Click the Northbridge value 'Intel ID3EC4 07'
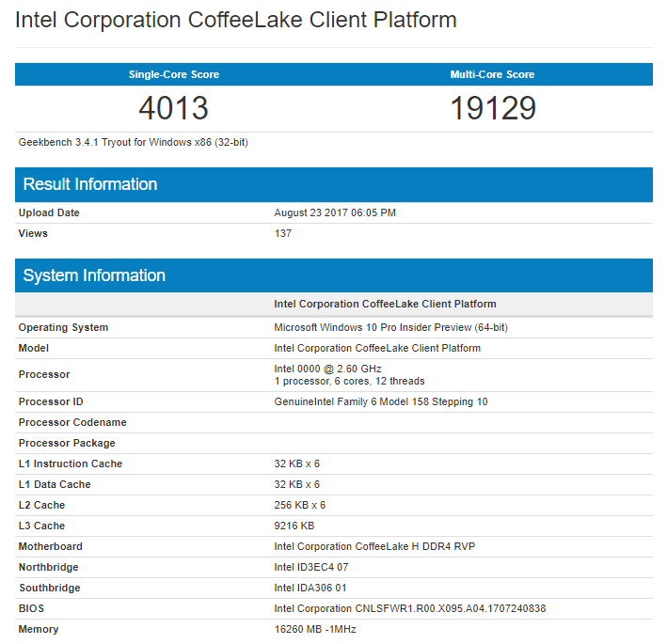The image size is (667, 644). [x=311, y=568]
